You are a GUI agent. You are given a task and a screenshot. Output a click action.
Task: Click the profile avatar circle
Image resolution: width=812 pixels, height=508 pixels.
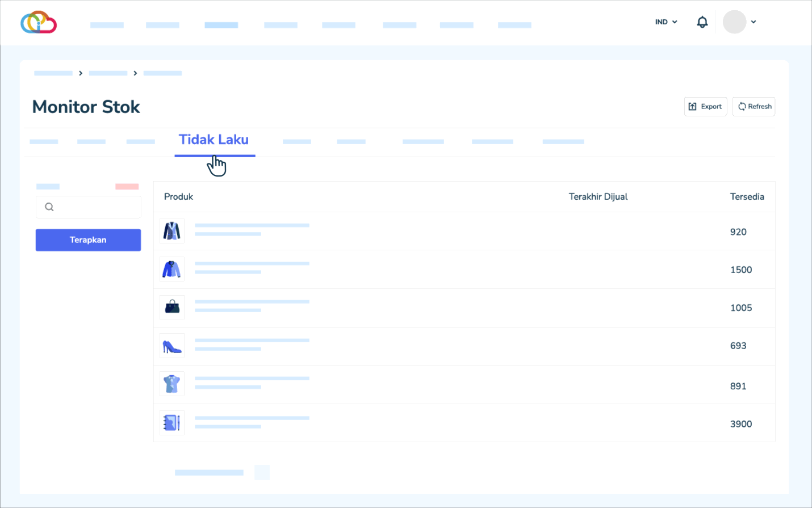coord(734,22)
